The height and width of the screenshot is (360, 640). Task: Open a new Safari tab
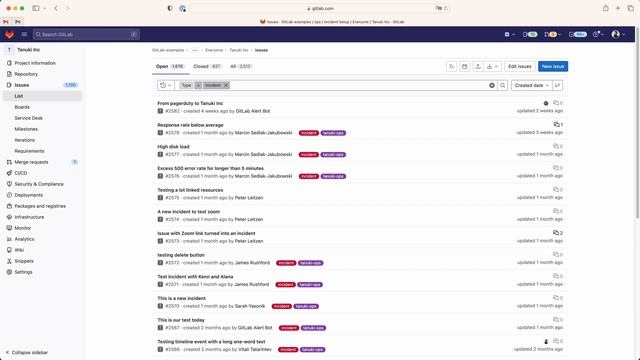[x=618, y=8]
